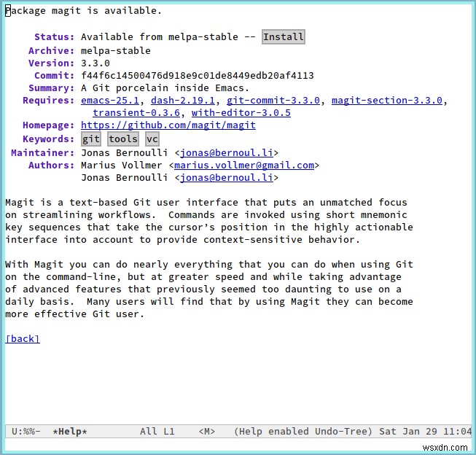Click the 'Help' major mode name in mode line
This screenshot has height=455, width=476.
tap(250, 432)
